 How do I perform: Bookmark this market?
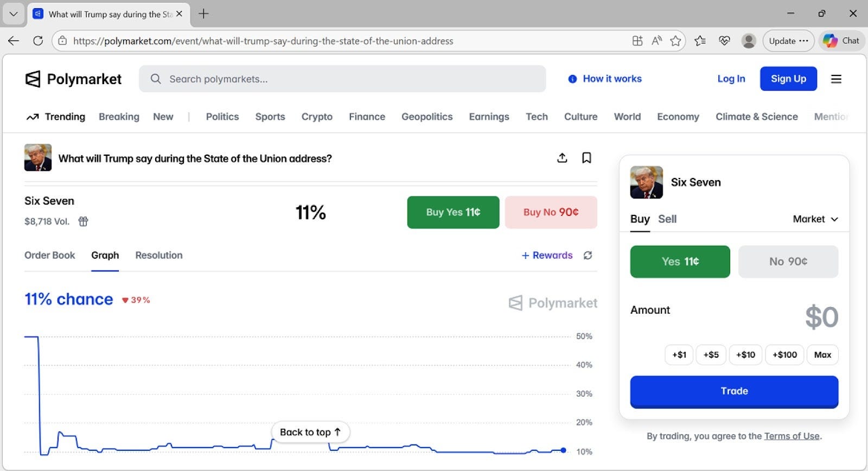(586, 158)
